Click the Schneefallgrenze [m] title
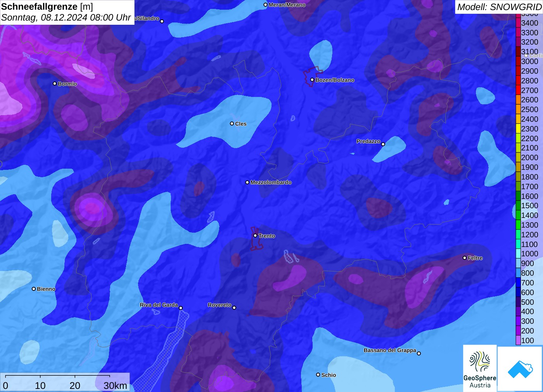The image size is (543, 392). [47, 7]
